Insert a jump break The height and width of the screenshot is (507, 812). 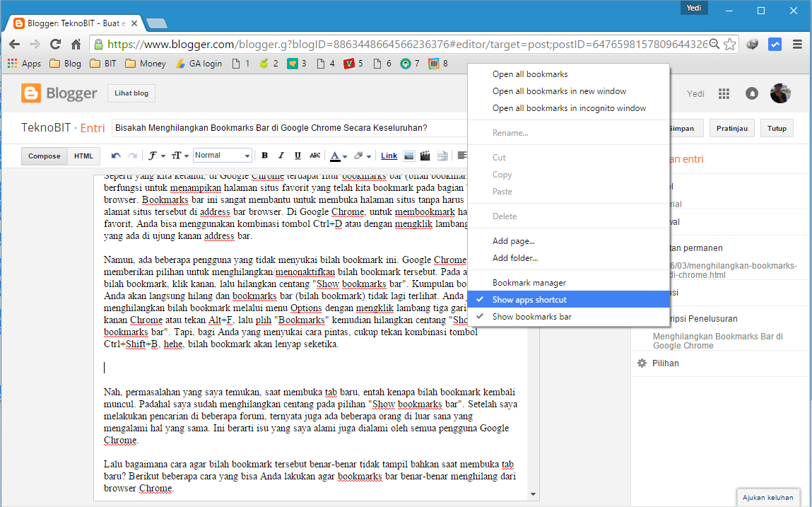pyautogui.click(x=442, y=156)
